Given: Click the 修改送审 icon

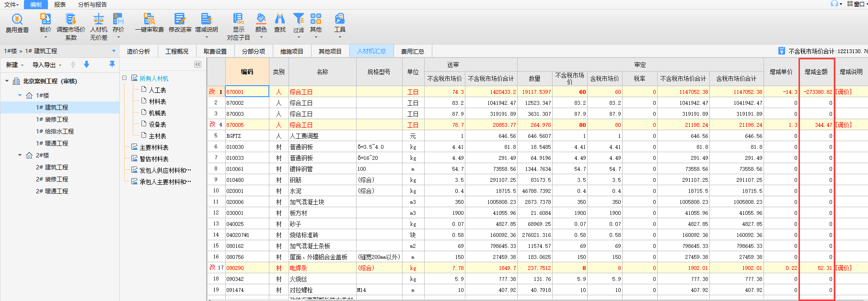Looking at the screenshot, I should click(180, 19).
